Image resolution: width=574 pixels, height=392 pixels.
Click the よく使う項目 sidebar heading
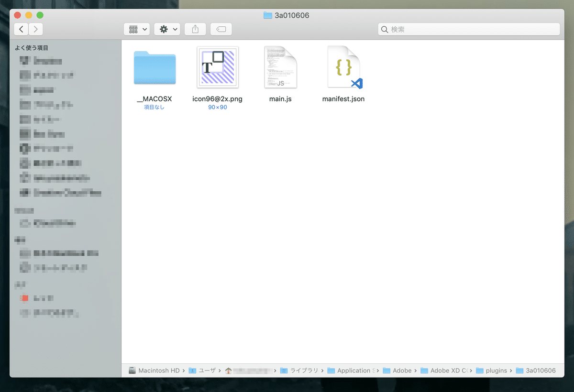(32, 48)
